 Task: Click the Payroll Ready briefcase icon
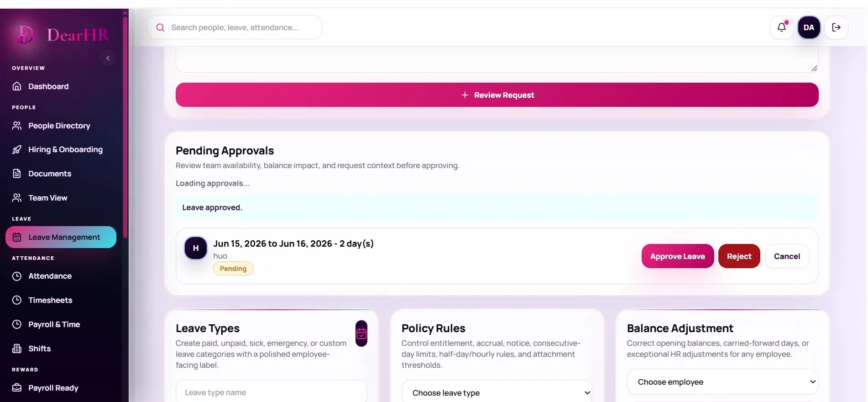tap(17, 388)
